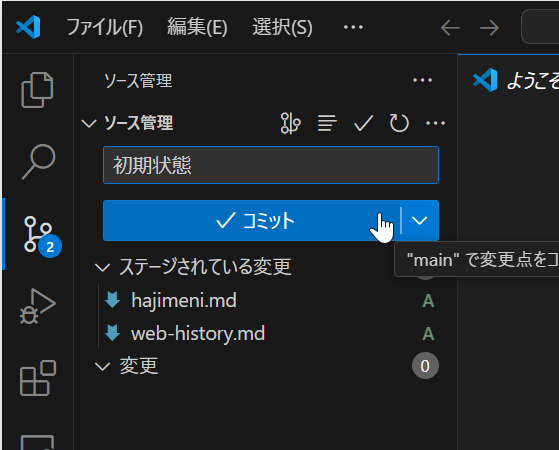Click the 0 count badge of 変更

point(425,366)
